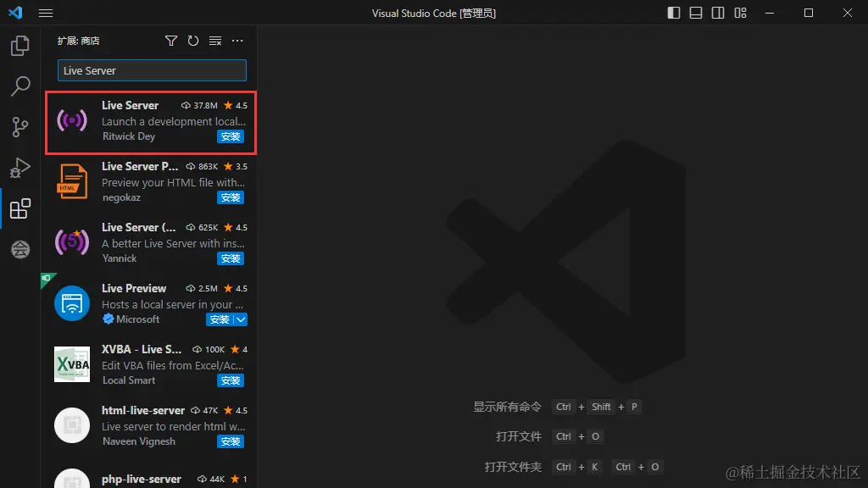Install the XVBA Local Smart extension
Screen dimensions: 868x488
231,380
